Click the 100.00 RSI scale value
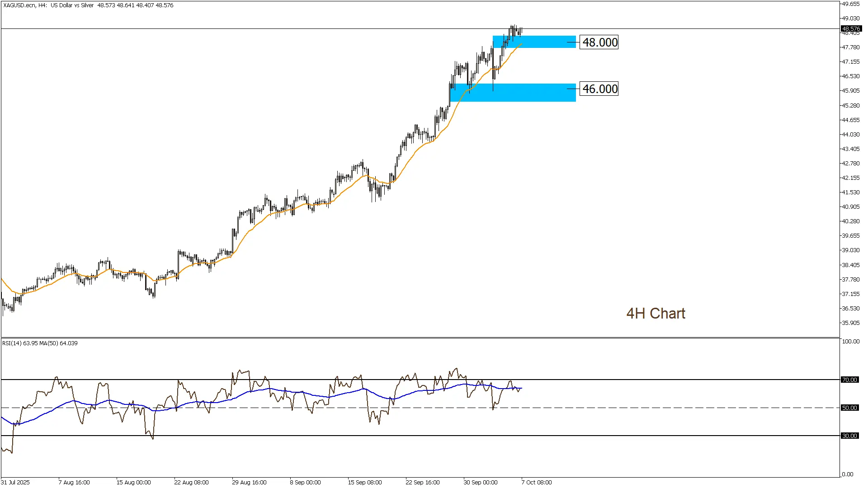The height and width of the screenshot is (488, 868). click(850, 342)
